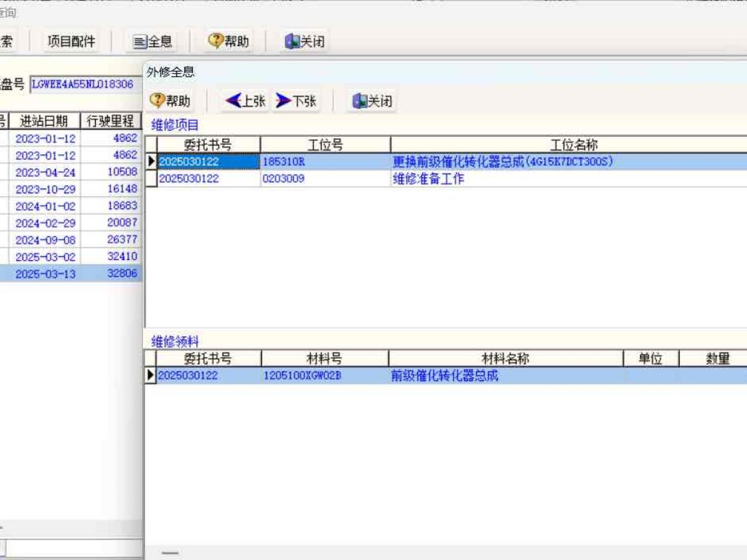This screenshot has width=747, height=560.
Task: Click the 全息 toolbar button in main window
Action: [x=153, y=42]
